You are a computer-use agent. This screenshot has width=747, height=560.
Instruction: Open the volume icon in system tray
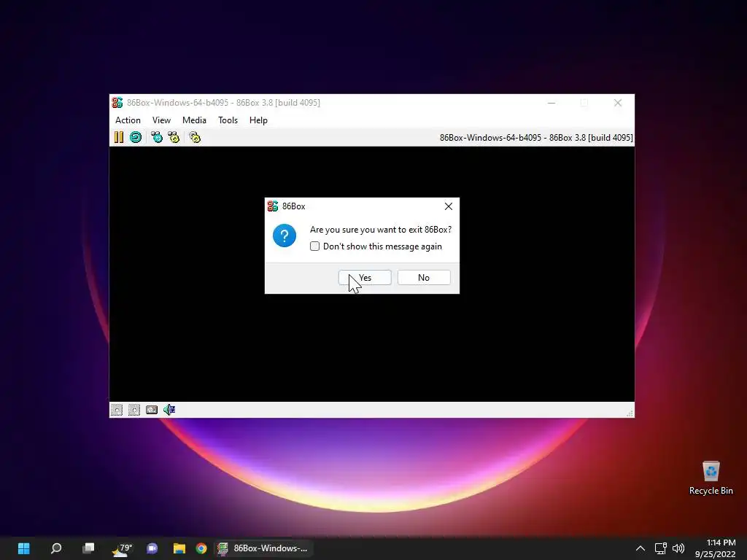pos(678,548)
